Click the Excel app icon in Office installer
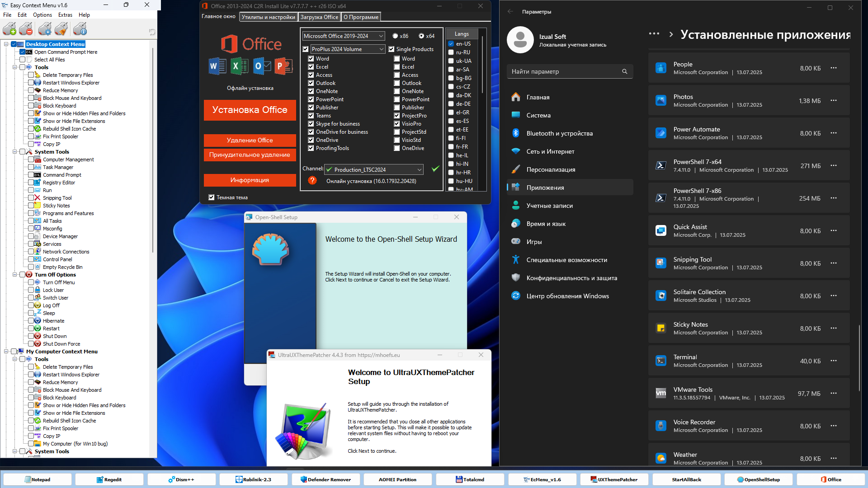Viewport: 868px width, 488px height. coord(239,66)
